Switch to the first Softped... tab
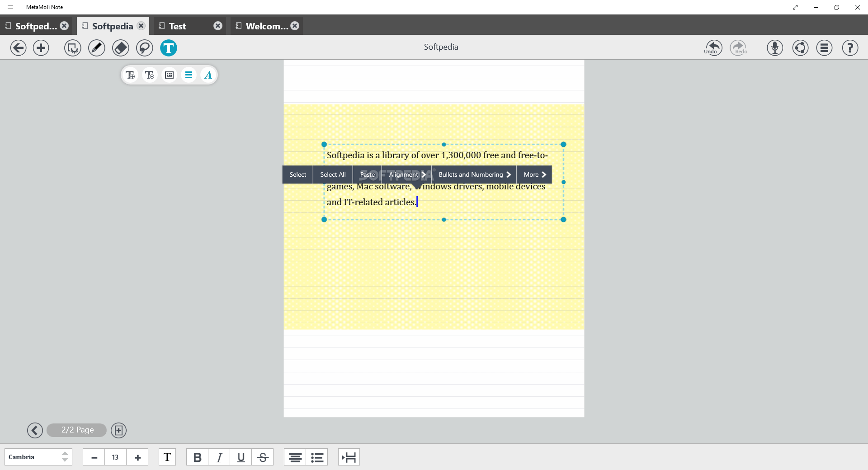The width and height of the screenshot is (868, 470). pos(36,26)
